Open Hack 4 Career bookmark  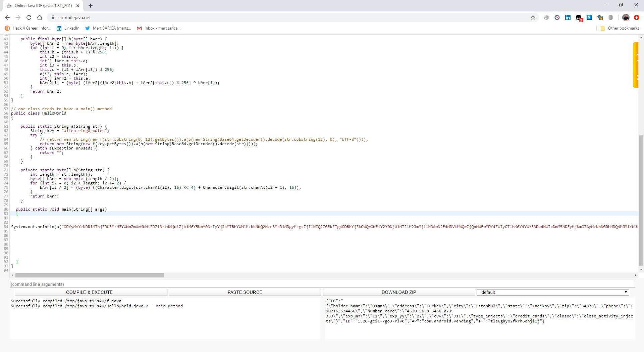click(x=28, y=28)
